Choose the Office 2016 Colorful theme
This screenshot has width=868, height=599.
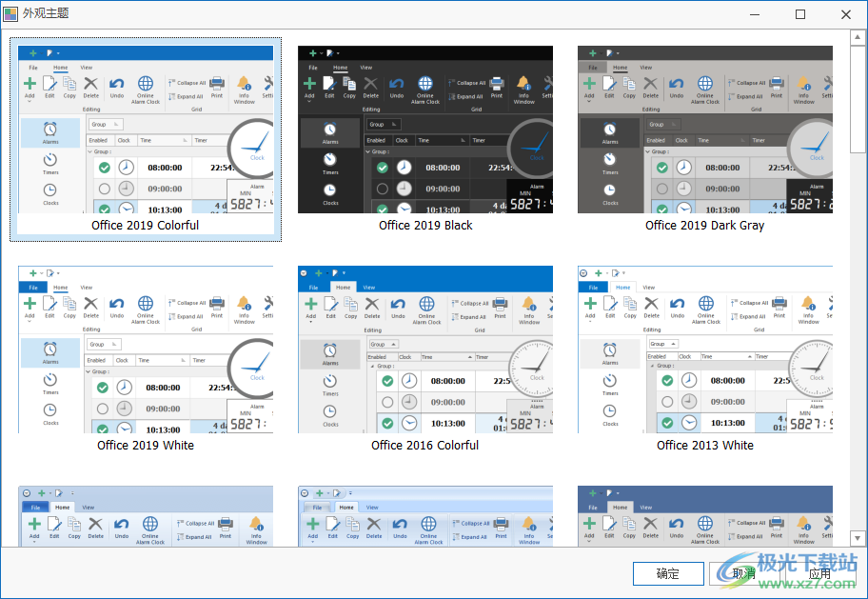click(425, 360)
